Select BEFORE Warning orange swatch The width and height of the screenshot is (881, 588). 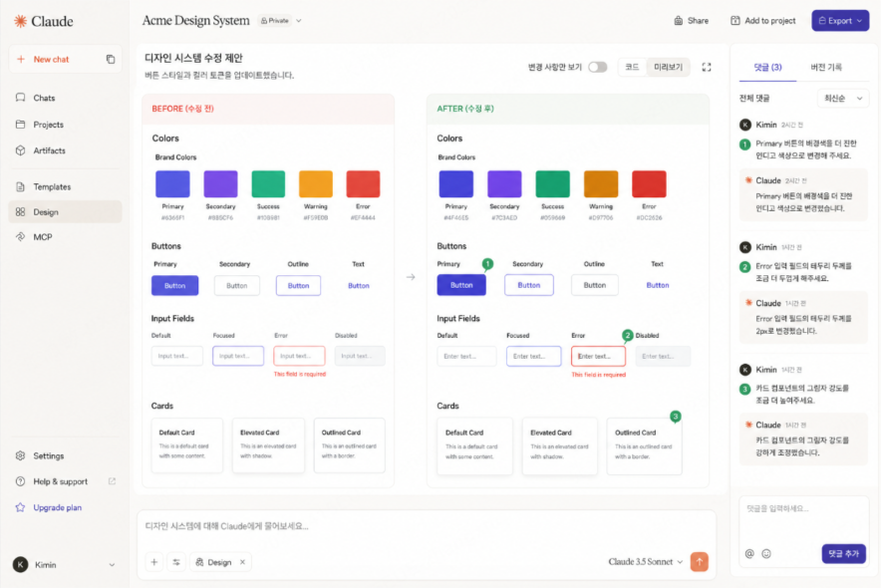click(x=315, y=184)
